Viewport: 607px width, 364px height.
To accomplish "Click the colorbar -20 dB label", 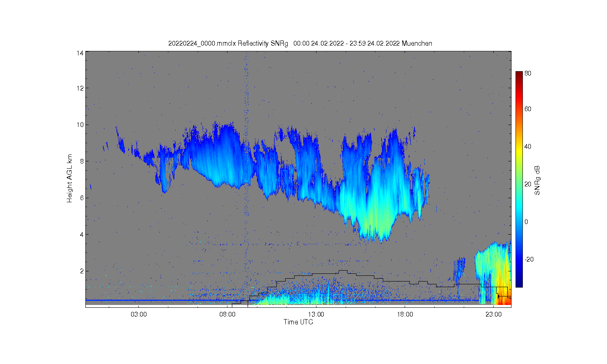I will [x=529, y=259].
